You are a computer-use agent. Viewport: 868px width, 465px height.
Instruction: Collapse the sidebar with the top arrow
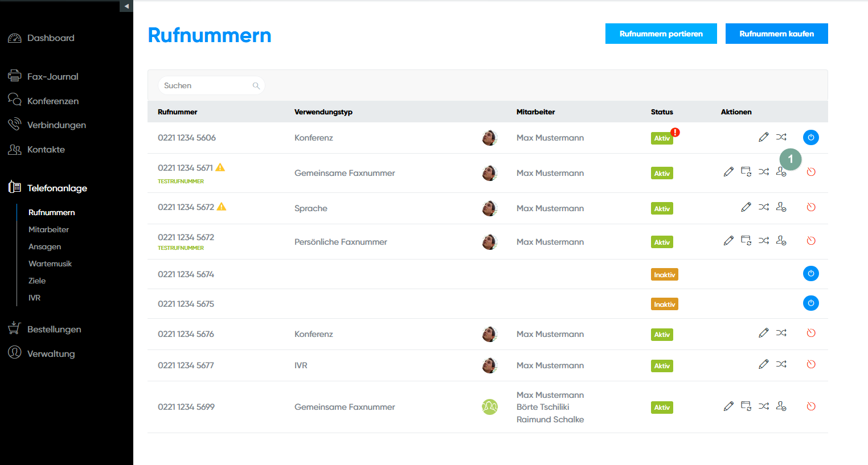click(126, 6)
